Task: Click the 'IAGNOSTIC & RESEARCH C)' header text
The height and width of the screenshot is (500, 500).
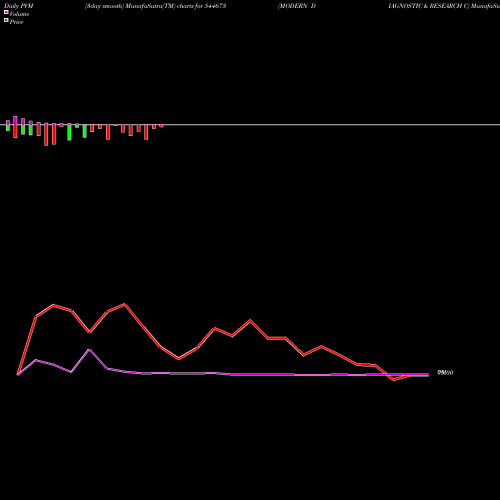Action: click(429, 6)
